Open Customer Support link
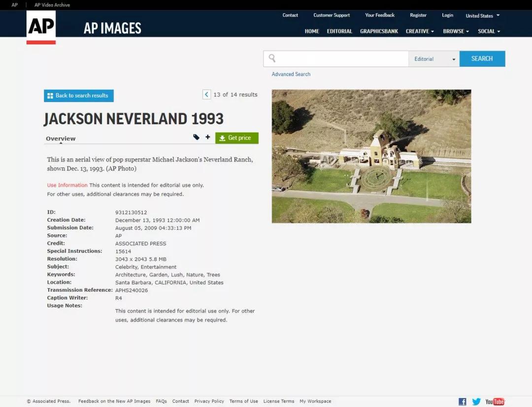 (332, 15)
